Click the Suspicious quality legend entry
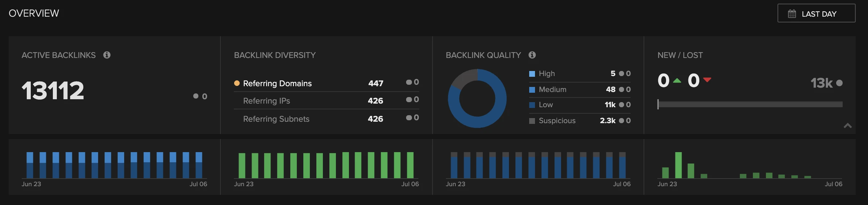 pyautogui.click(x=557, y=121)
